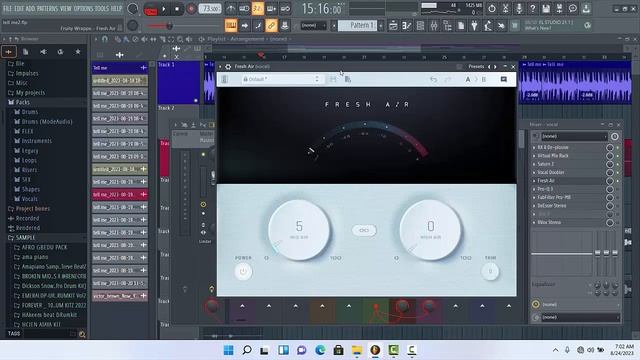Click Presets label in Fresh Air title bar
640x360 pixels.
point(476,67)
